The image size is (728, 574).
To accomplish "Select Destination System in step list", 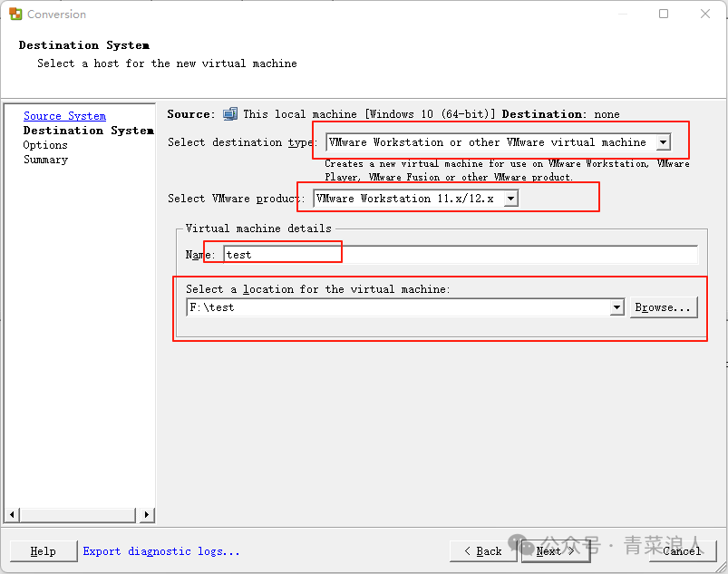I will tap(89, 131).
